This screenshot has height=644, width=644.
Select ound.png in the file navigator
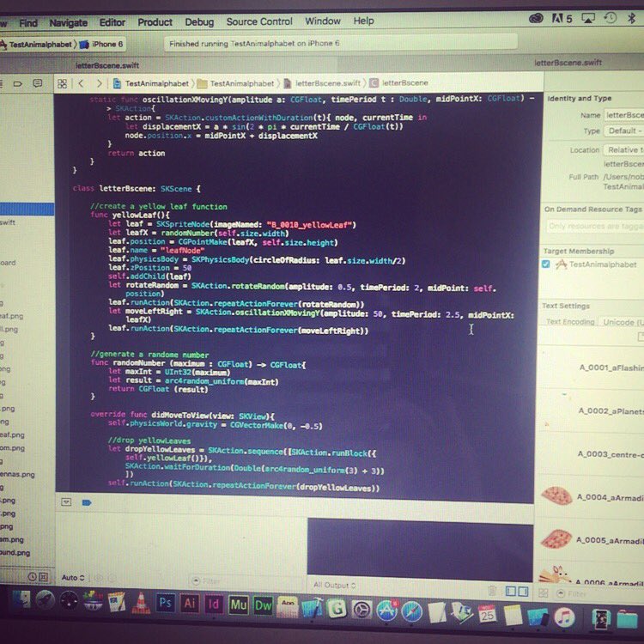15,553
